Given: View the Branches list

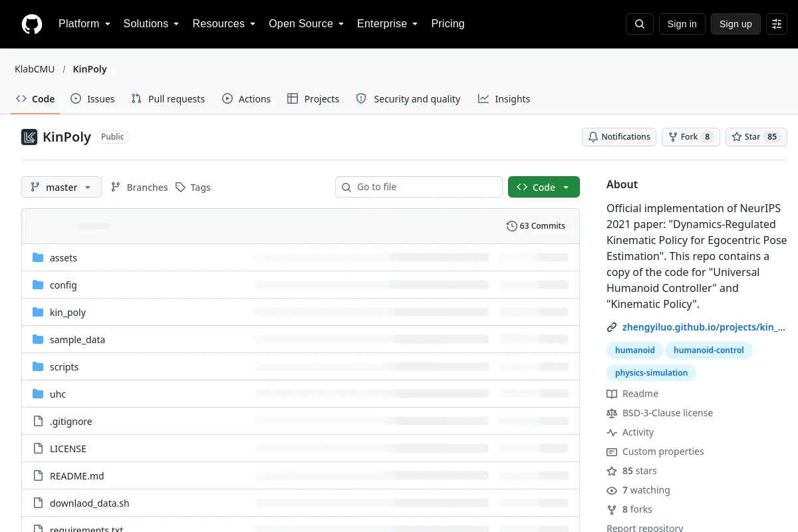Looking at the screenshot, I should tap(139, 187).
